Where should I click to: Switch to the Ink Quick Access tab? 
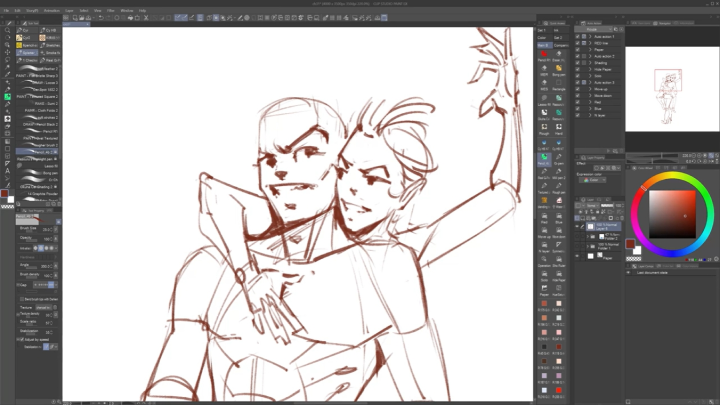(x=559, y=30)
